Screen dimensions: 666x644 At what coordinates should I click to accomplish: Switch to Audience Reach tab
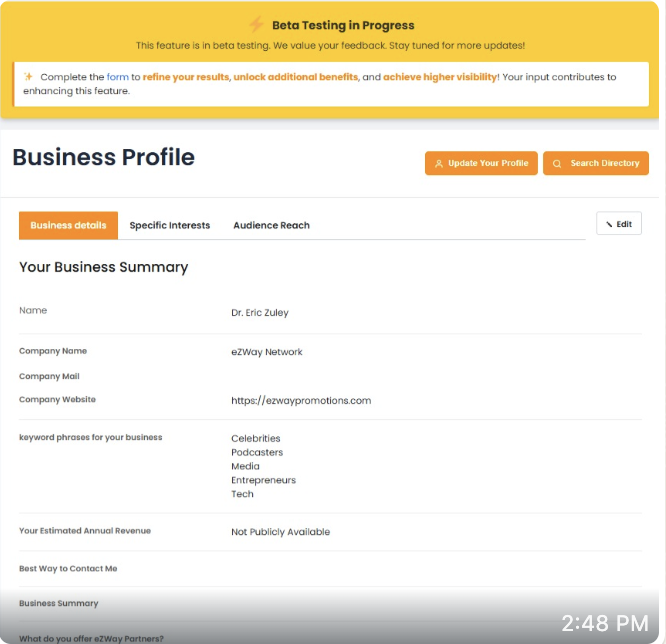coord(271,226)
